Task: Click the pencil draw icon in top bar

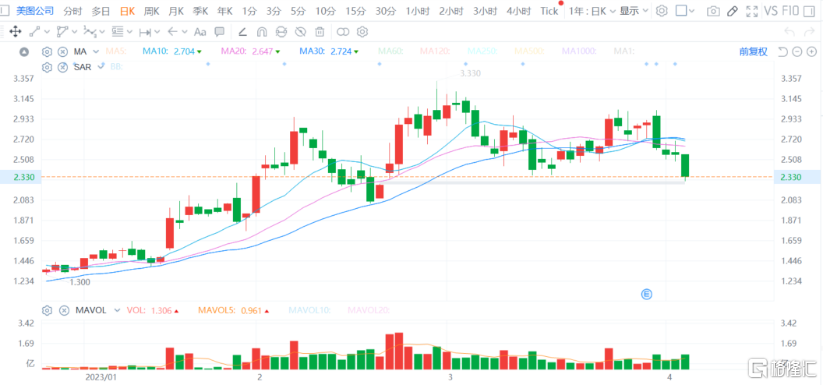Action: 732,10
